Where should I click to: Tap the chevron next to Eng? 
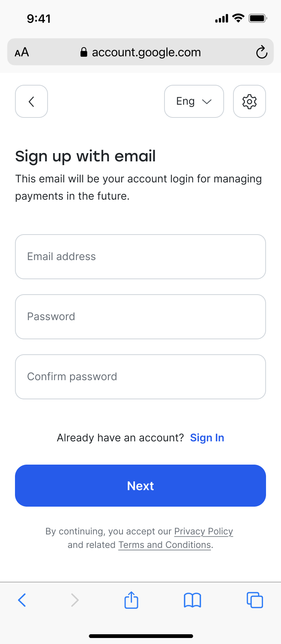pos(207,102)
